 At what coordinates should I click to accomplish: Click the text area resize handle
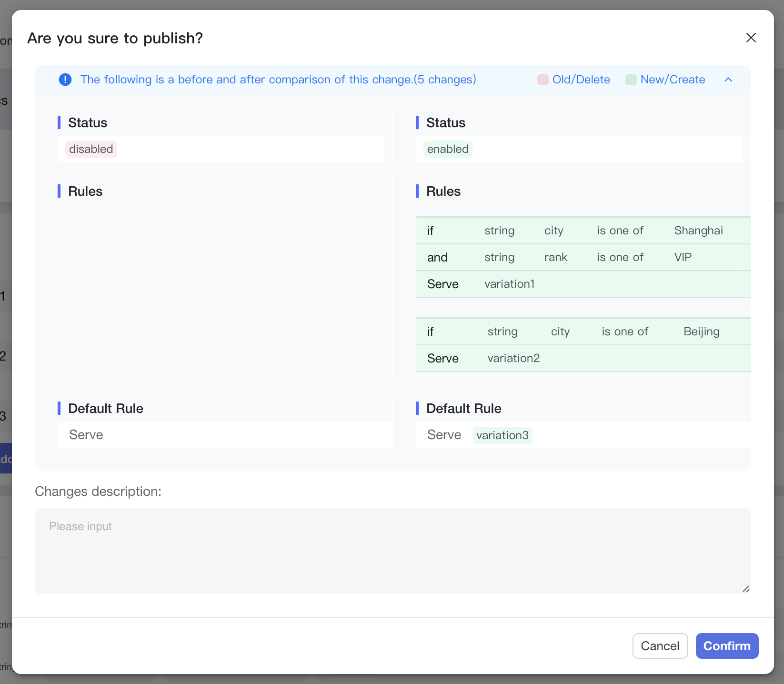click(x=746, y=589)
